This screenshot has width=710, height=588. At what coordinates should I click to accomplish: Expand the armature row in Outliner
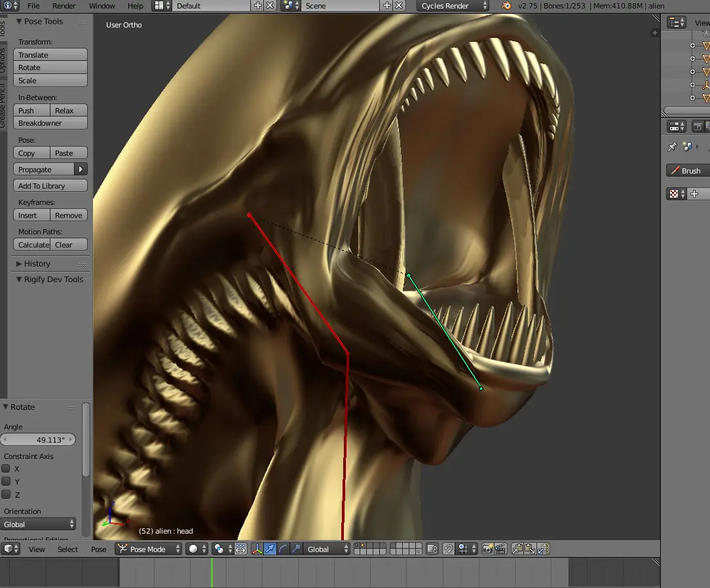click(692, 84)
